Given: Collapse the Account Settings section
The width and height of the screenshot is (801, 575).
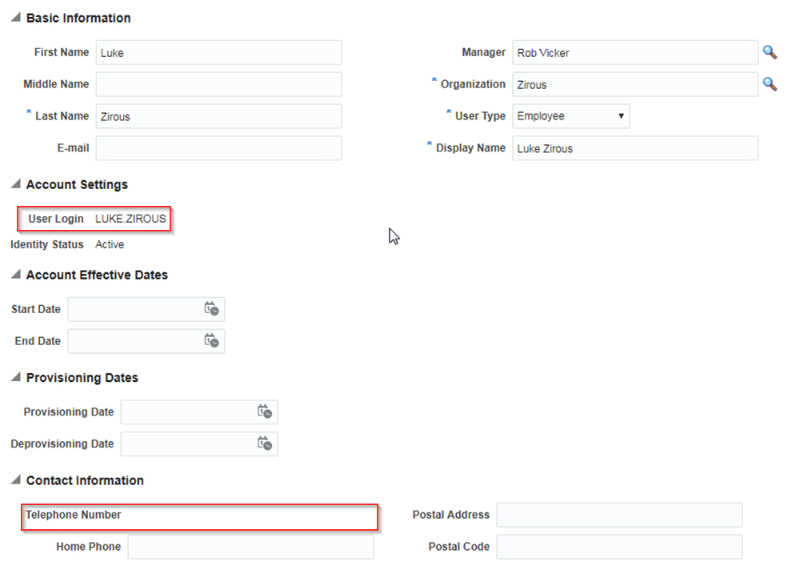Looking at the screenshot, I should tap(16, 184).
